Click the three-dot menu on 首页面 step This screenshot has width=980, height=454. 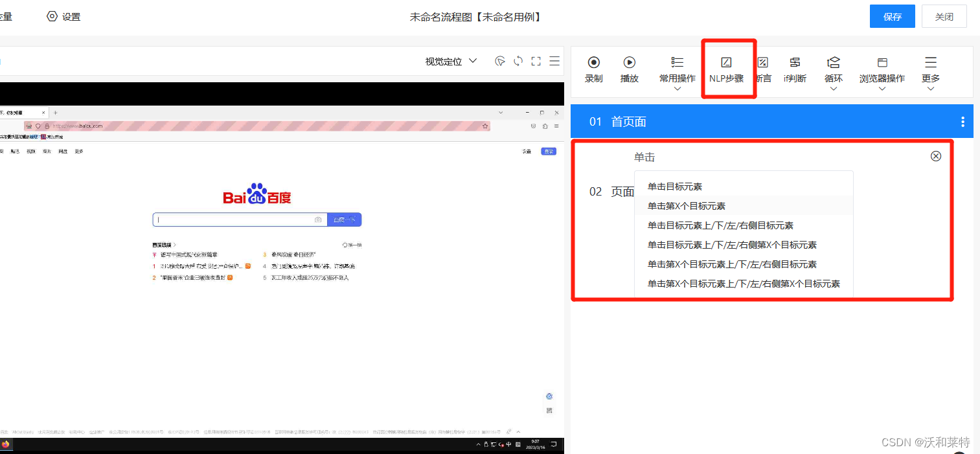tap(963, 122)
